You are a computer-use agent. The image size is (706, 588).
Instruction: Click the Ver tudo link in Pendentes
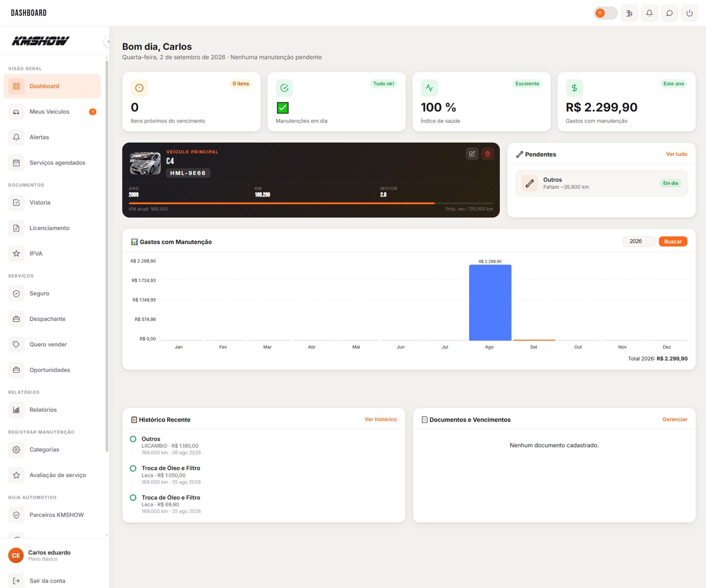click(676, 154)
